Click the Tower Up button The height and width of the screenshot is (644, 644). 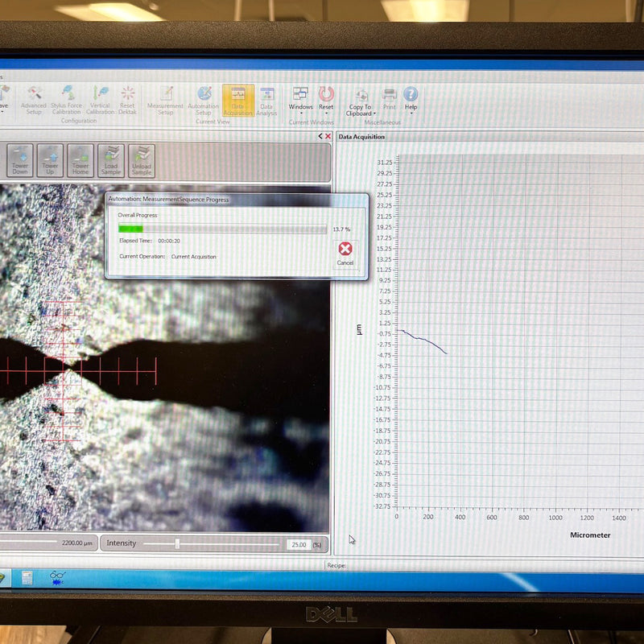click(50, 160)
